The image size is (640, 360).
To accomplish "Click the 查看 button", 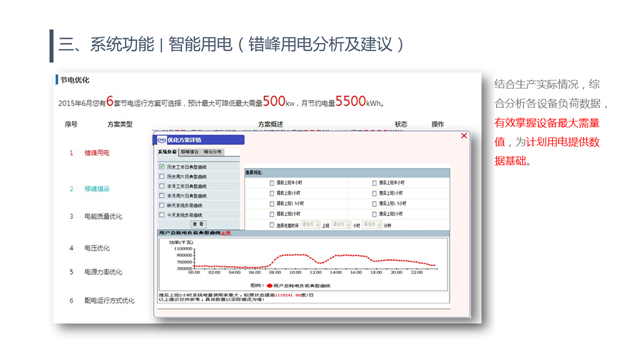I will click(198, 224).
